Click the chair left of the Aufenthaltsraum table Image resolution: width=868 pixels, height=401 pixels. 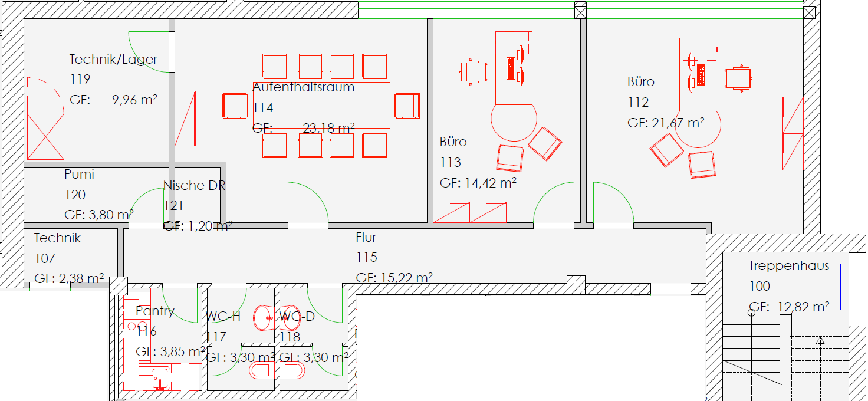[235, 106]
